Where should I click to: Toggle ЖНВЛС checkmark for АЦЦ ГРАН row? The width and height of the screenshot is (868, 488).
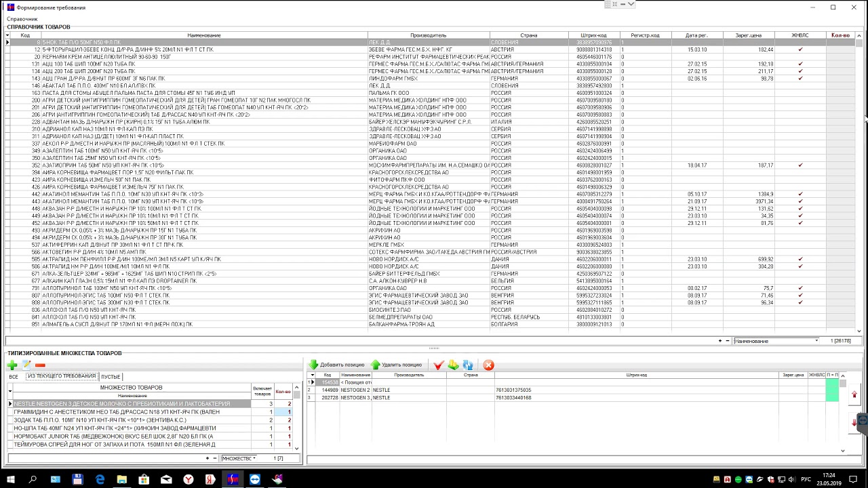coord(800,79)
